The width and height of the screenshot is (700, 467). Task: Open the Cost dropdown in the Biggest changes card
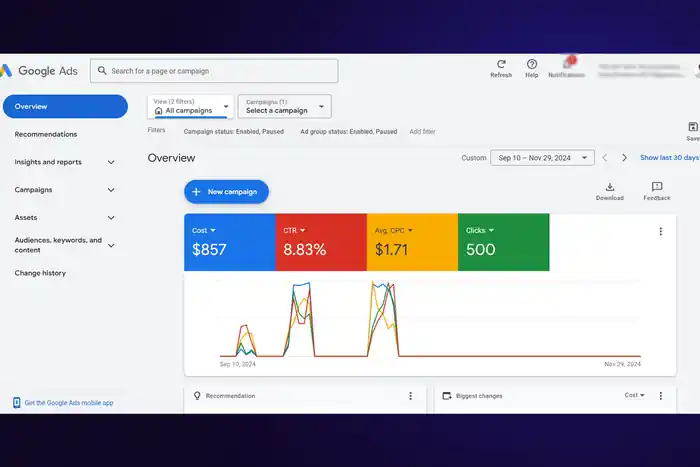click(x=634, y=395)
